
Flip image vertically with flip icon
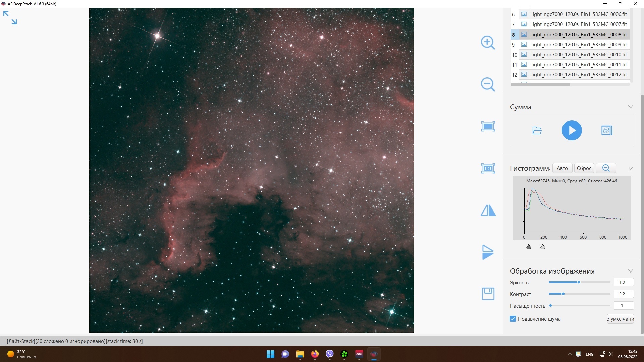click(x=488, y=252)
